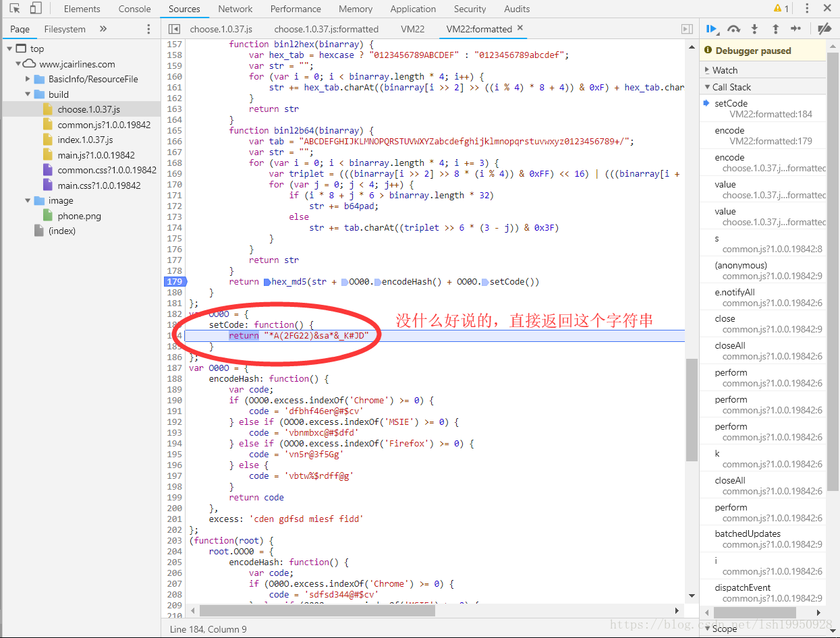The height and width of the screenshot is (638, 840).
Task: Open the Elements panel tab
Action: pos(82,9)
